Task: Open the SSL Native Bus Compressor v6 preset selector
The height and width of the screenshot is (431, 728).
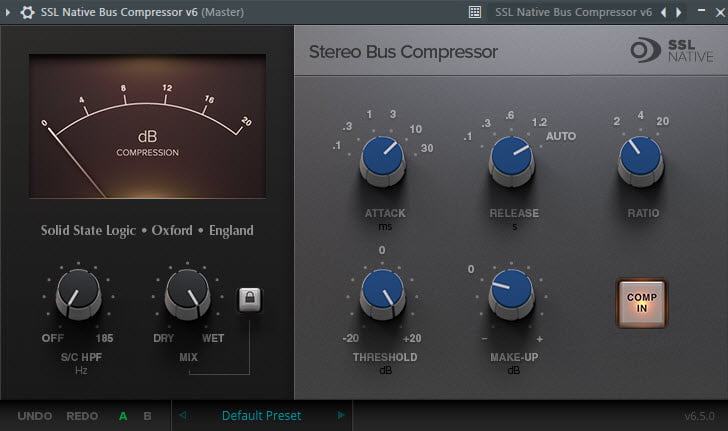Action: pos(573,12)
